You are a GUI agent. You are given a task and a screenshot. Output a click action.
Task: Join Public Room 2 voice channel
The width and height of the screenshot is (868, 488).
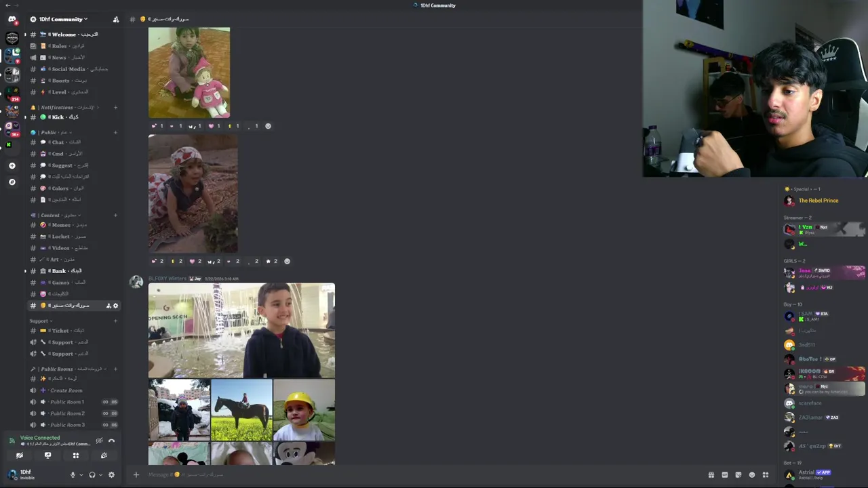click(74, 413)
